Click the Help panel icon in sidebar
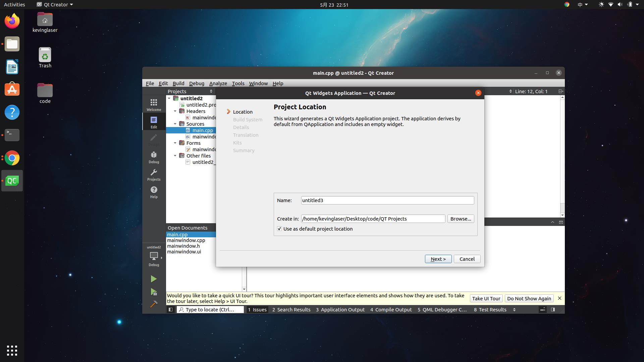This screenshot has height=362, width=644. click(154, 192)
